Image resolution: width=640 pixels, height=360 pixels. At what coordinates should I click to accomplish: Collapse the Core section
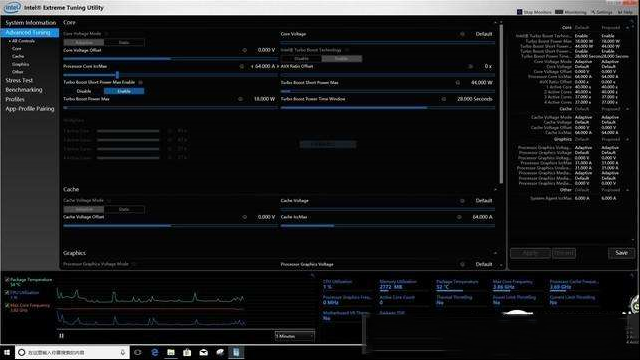tap(496, 23)
